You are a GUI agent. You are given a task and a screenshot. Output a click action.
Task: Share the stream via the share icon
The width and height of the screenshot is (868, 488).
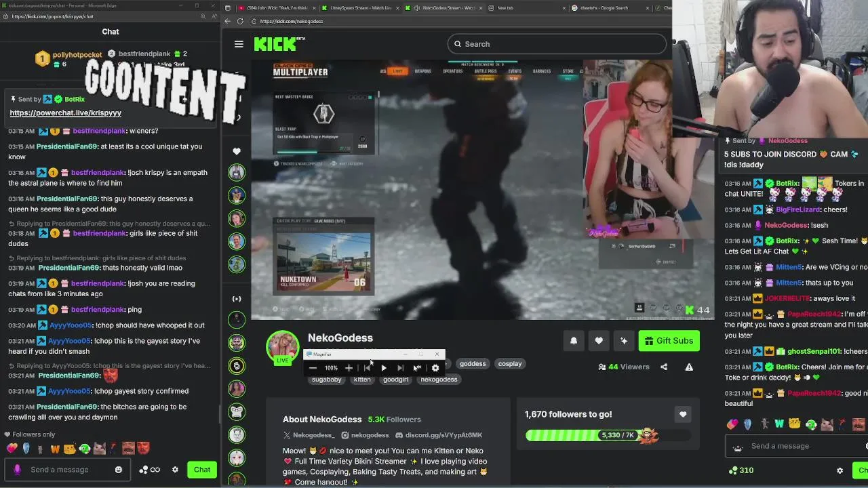coord(664,367)
